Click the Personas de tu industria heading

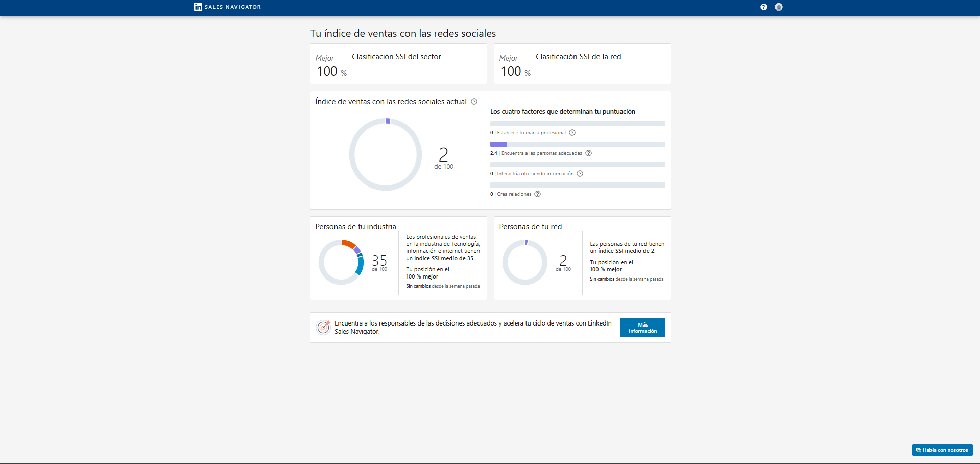point(355,227)
